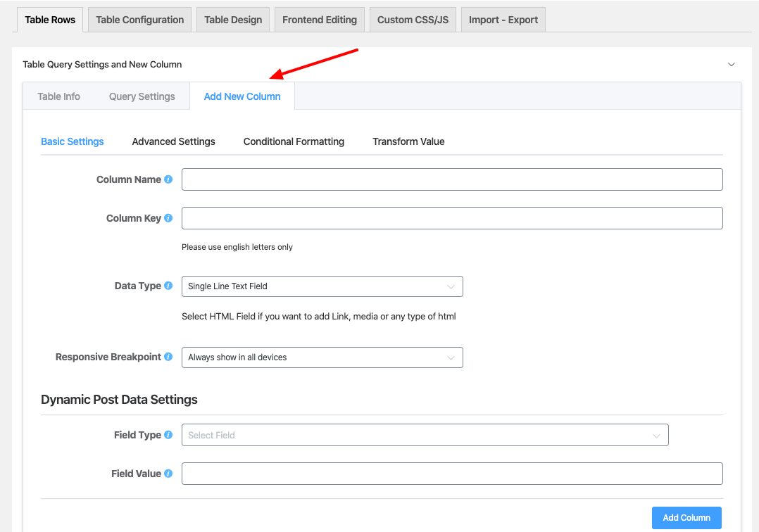Click the Responsive Breakpoint info icon
The image size is (759, 532).
[x=168, y=357]
